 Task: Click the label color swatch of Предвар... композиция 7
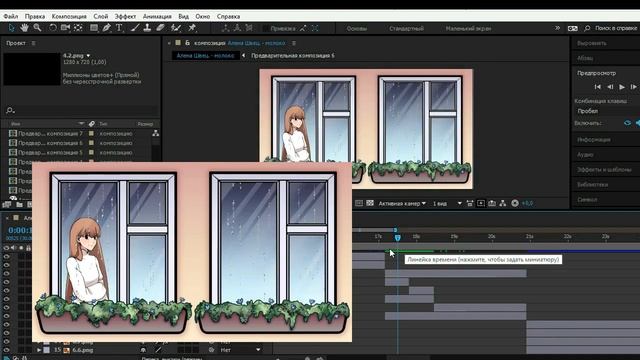click(x=91, y=133)
